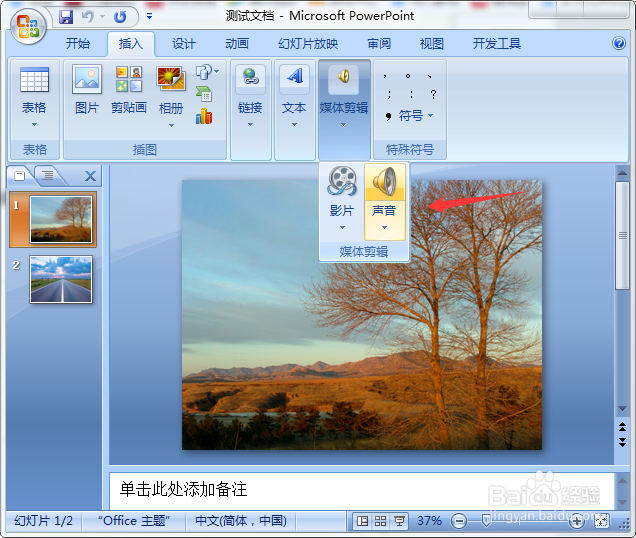Switch to the 开始 tab
Screen dimensions: 636x538
pos(77,43)
